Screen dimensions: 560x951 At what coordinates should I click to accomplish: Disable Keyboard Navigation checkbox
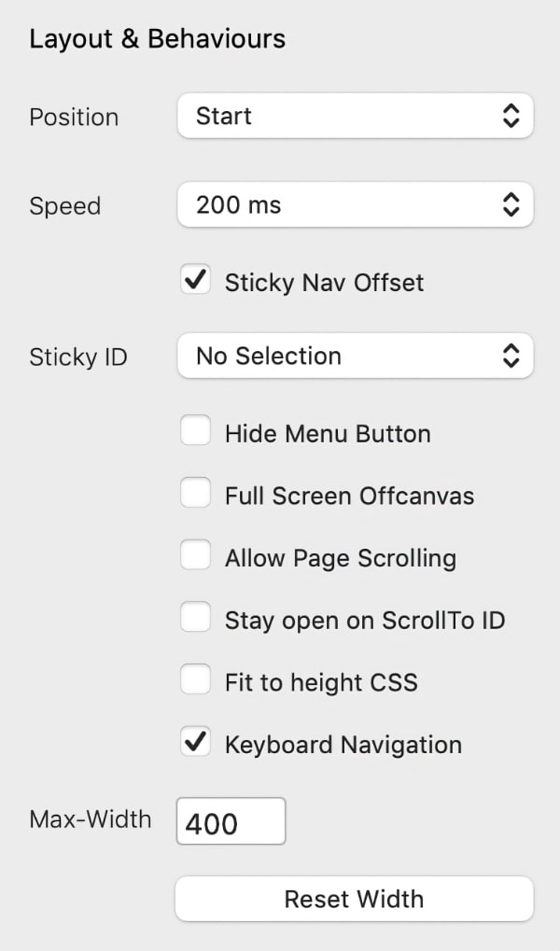[x=196, y=743]
